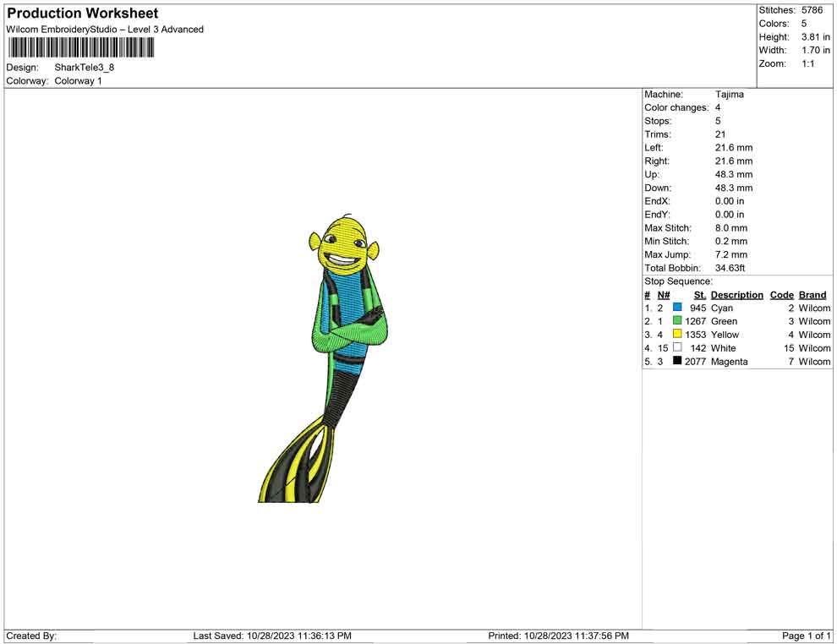
Task: Click the 'White' description text
Action: pyautogui.click(x=724, y=348)
